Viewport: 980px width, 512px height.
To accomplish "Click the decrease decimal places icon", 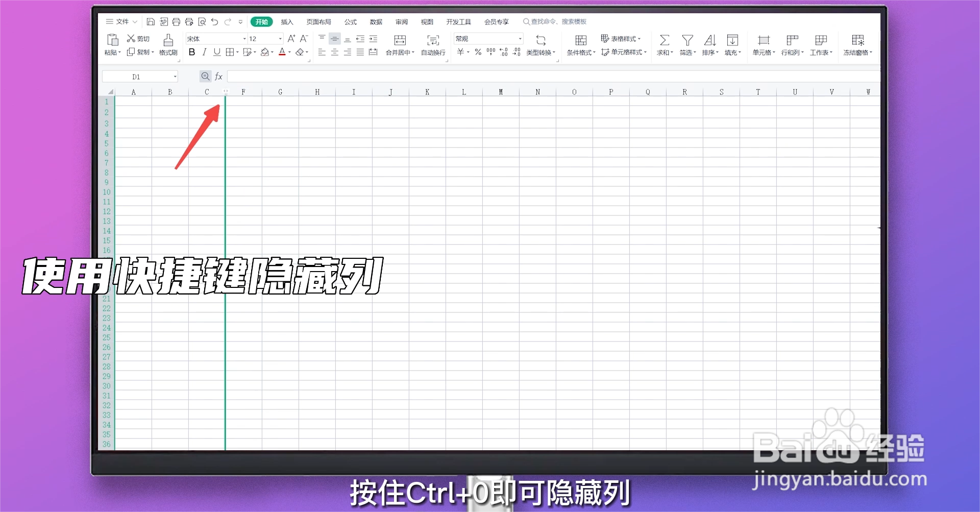I will pos(517,52).
